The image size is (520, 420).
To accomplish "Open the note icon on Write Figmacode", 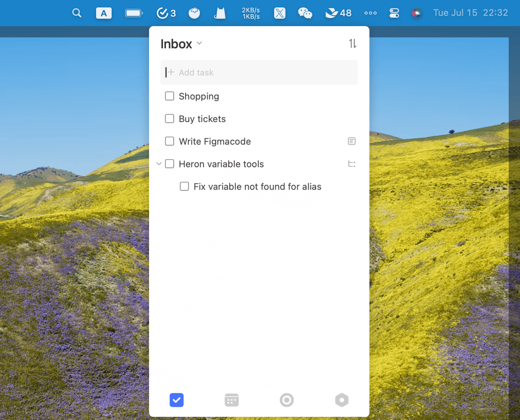I will point(351,142).
